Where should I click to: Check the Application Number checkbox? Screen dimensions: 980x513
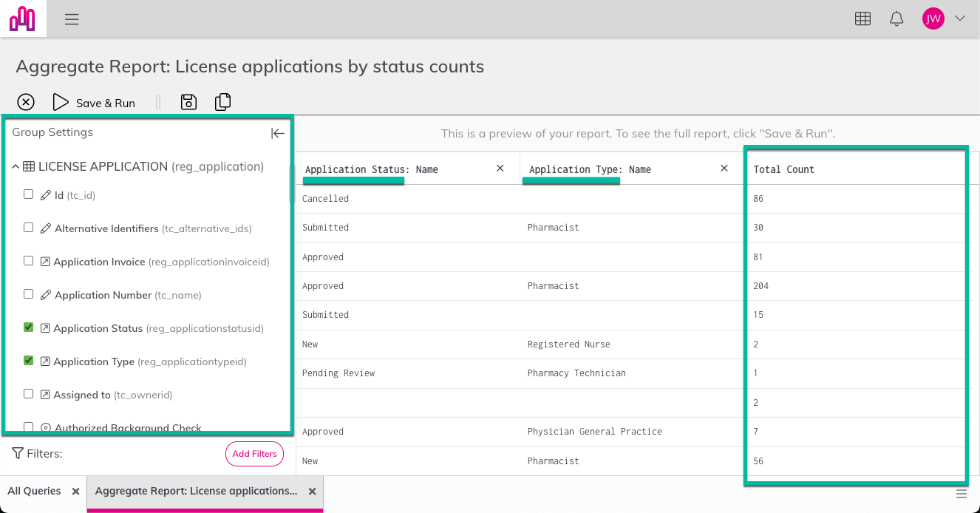pos(28,294)
